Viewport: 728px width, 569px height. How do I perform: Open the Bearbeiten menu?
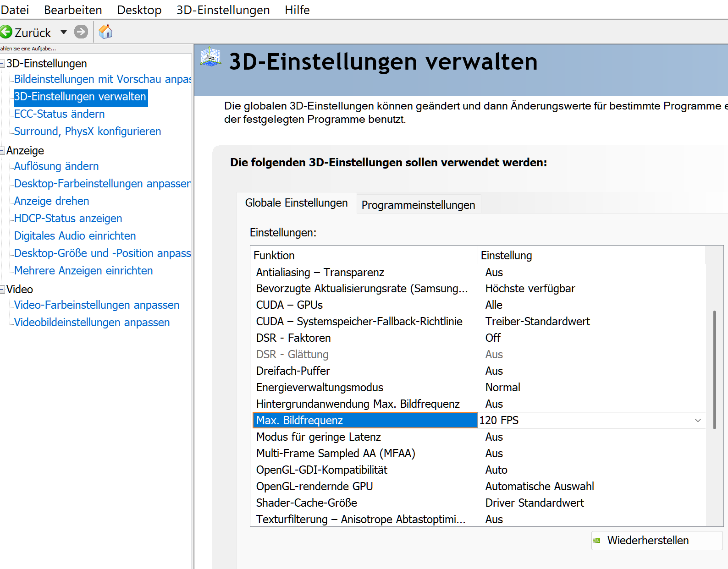tap(73, 10)
